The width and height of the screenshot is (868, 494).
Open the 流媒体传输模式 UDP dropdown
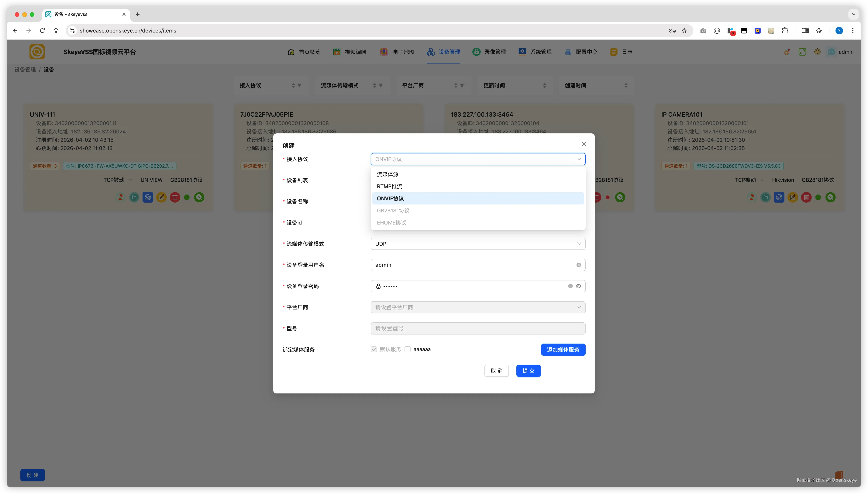478,244
